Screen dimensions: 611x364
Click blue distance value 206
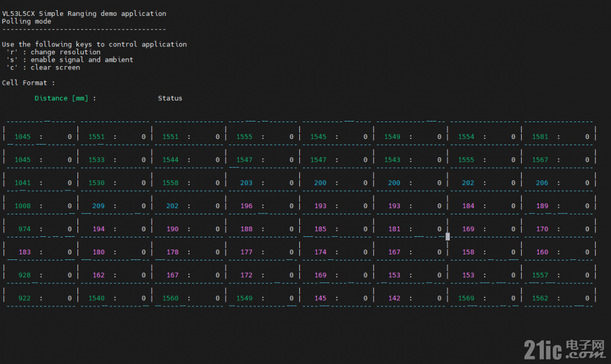point(542,183)
